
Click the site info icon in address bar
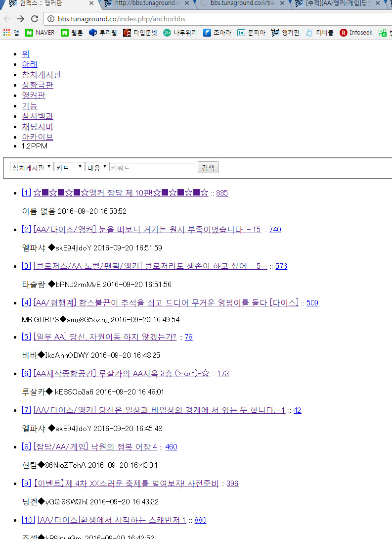50,19
